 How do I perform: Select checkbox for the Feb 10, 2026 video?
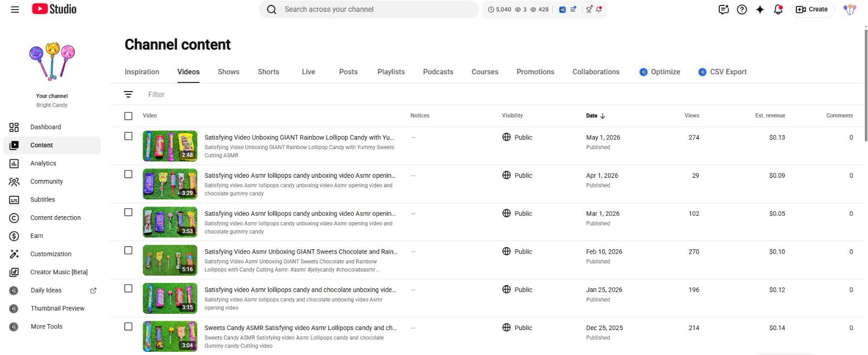tap(129, 250)
